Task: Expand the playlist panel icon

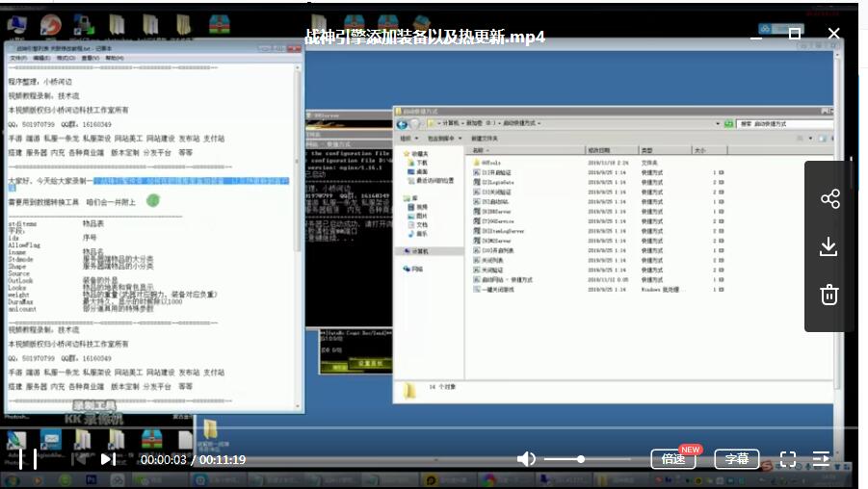Action: pyautogui.click(x=821, y=459)
